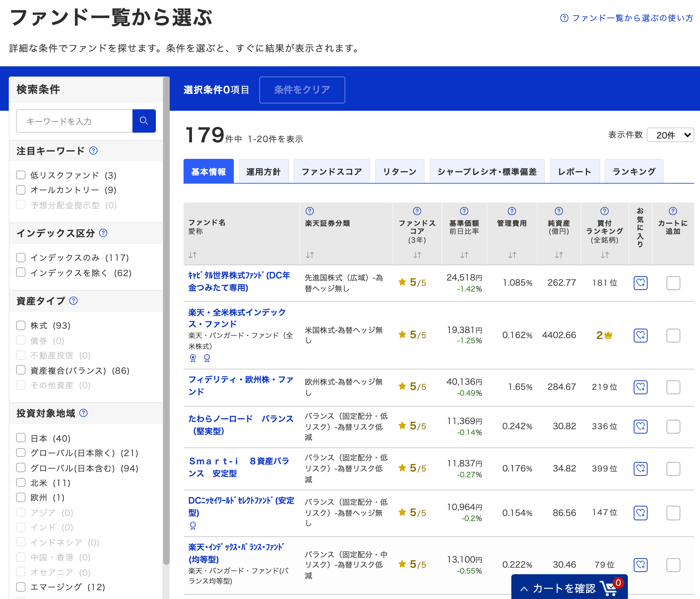The height and width of the screenshot is (599, 700).
Task: Check the グローバル(日本含む) region filter
Action: point(21,467)
